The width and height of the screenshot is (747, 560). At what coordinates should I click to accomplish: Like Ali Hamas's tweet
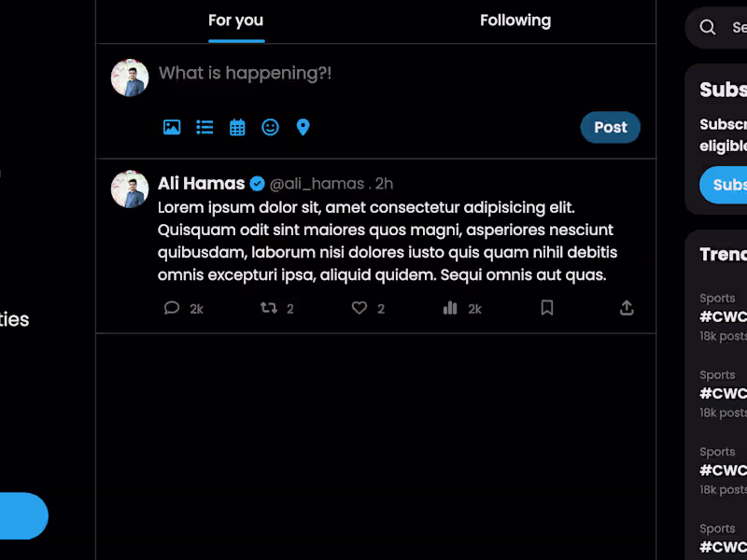coord(359,308)
